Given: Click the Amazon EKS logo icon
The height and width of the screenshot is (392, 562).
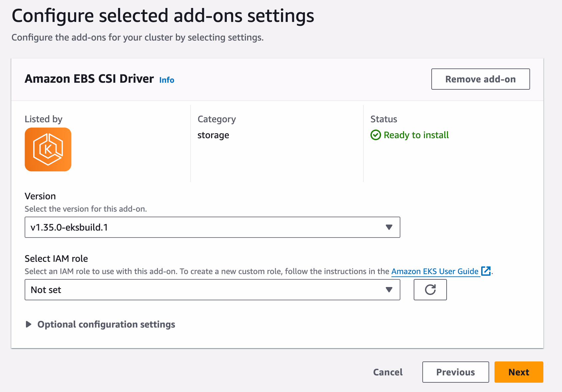Looking at the screenshot, I should (48, 149).
